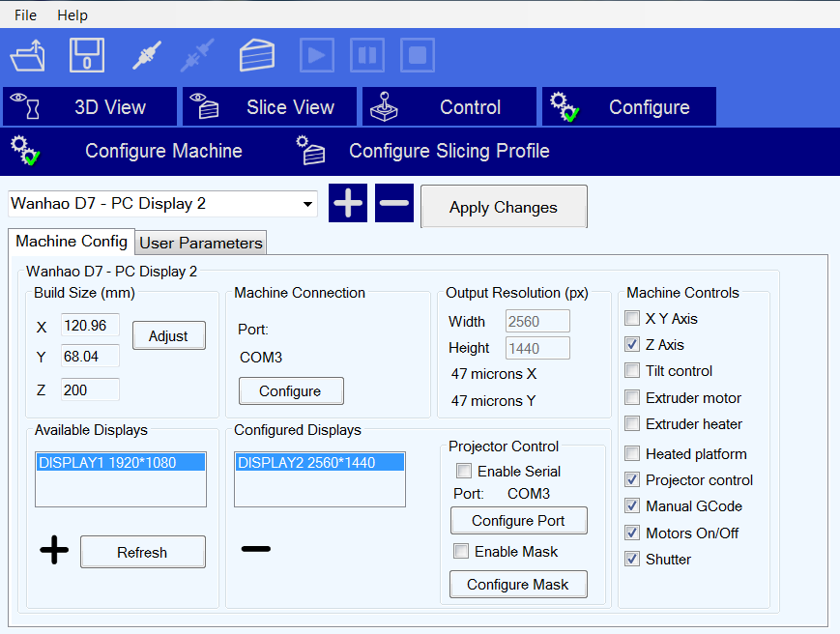Click the Build Size Y value field

click(x=90, y=357)
